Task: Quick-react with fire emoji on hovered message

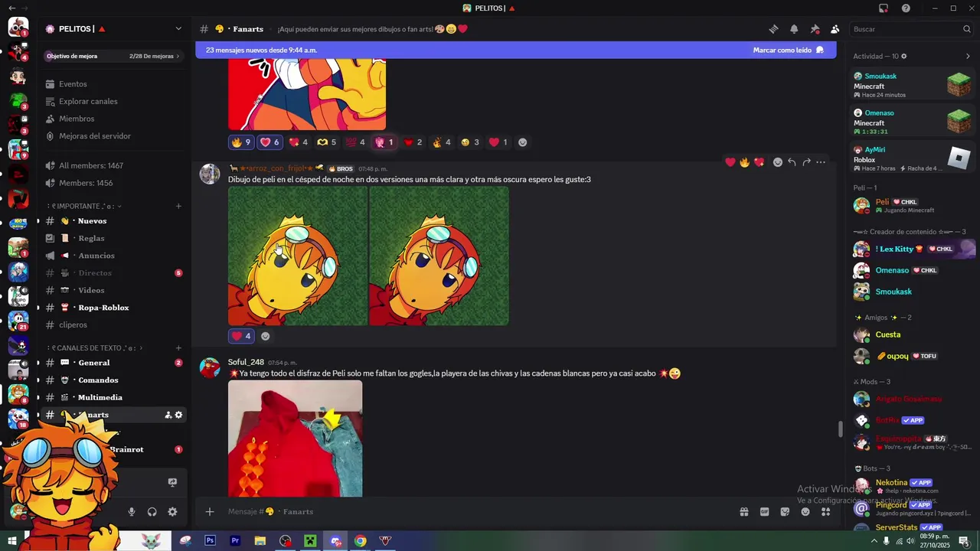Action: [744, 162]
